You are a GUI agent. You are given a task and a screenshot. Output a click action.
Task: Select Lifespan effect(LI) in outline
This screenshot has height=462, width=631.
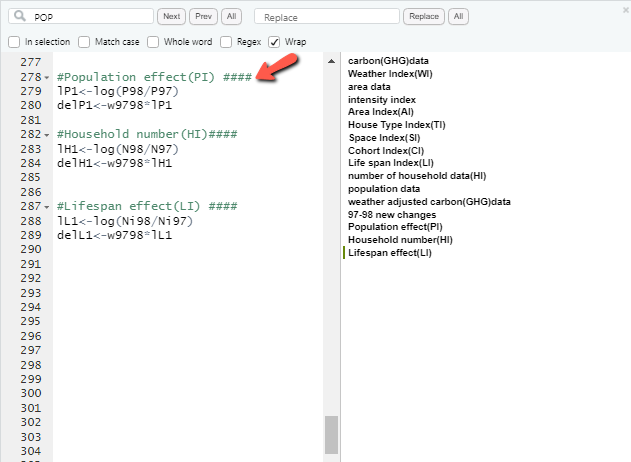click(x=390, y=253)
